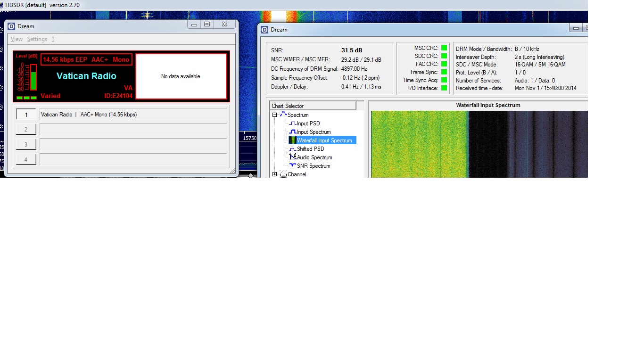Select Waterfall Input Spectrum chart

[x=324, y=140]
